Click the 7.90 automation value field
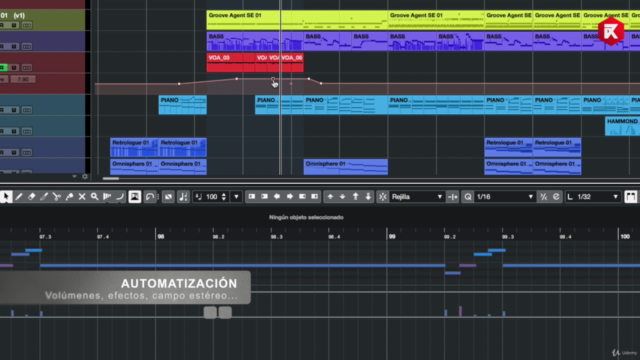This screenshot has width=640, height=360. 23,79
